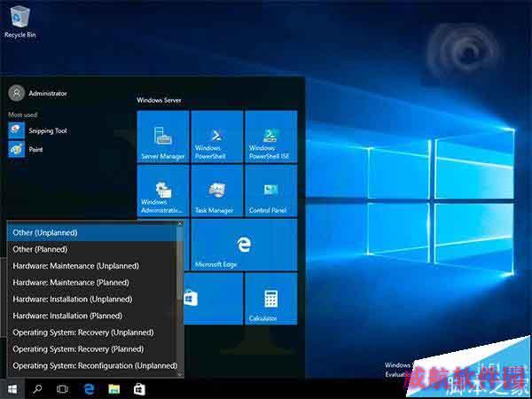The image size is (532, 399).
Task: Pick Operating System: Recovery (Planned)
Action: (91, 349)
